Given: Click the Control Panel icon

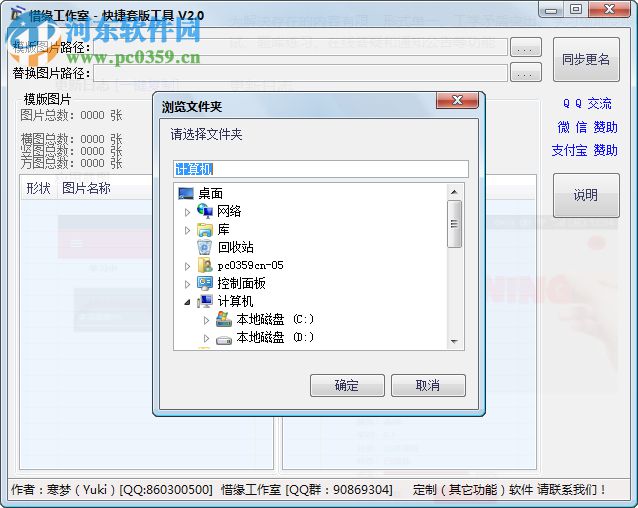Looking at the screenshot, I should 205,283.
